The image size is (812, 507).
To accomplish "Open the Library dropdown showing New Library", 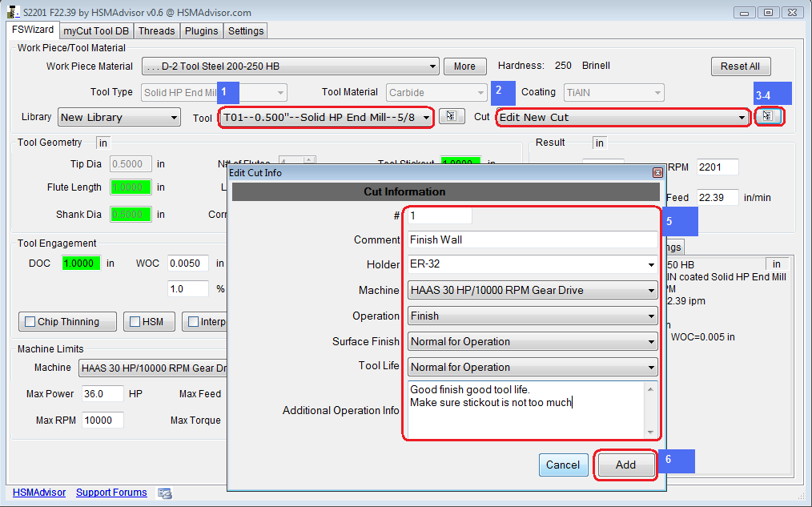I will click(119, 118).
